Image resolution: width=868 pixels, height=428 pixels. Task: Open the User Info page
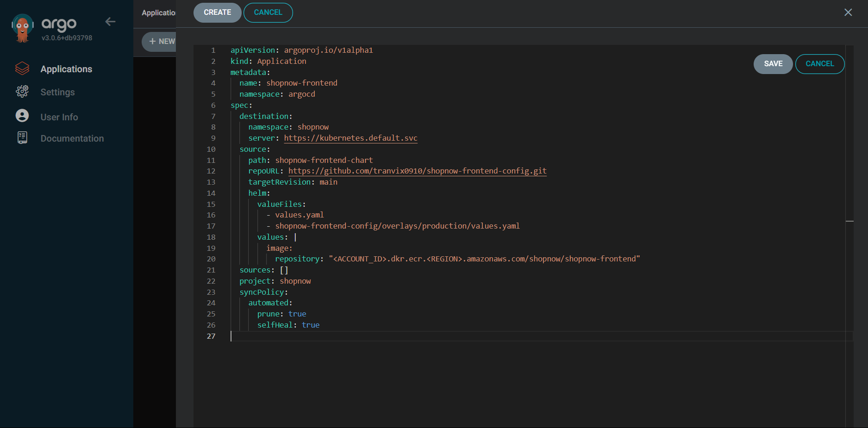(59, 117)
